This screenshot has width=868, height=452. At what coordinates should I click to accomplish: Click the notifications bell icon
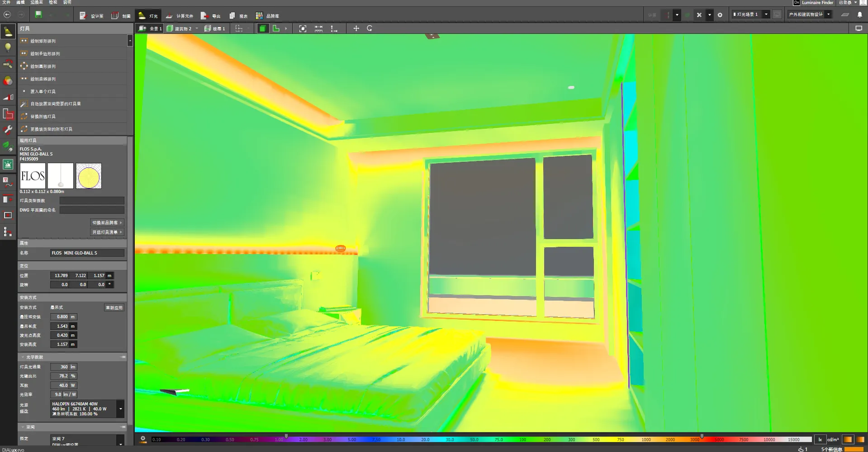pyautogui.click(x=860, y=15)
